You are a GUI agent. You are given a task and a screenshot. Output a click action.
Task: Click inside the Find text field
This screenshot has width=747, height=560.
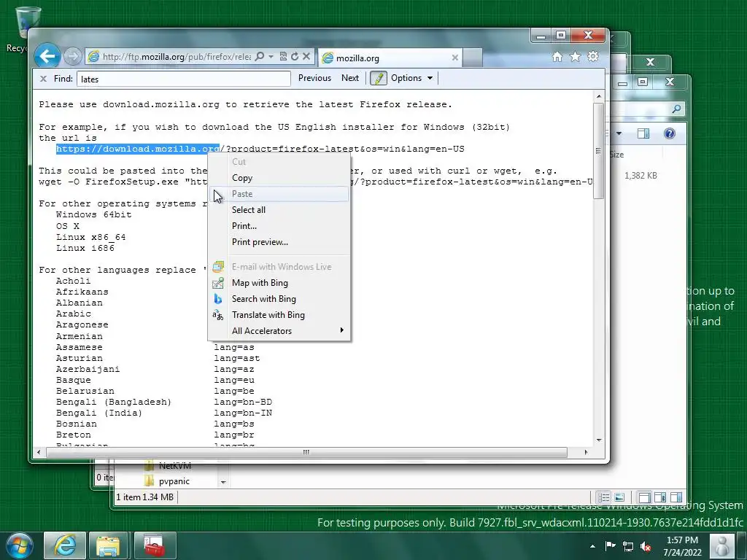pyautogui.click(x=183, y=79)
